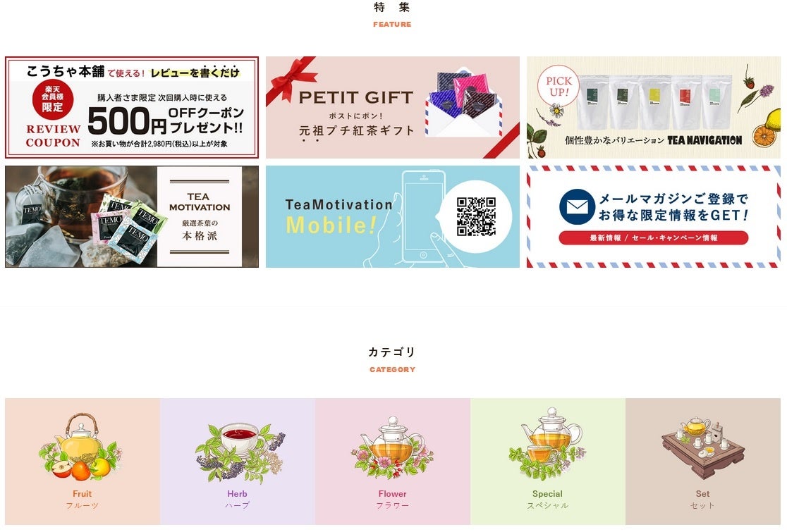787x532 pixels.
Task: Click the red 楽天会員様限定 circle badge
Action: (53, 99)
